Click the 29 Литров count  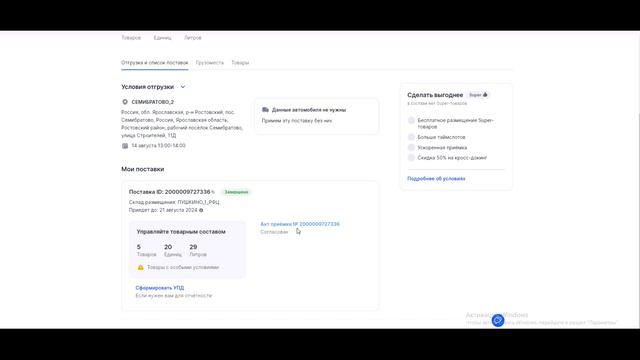[198, 250]
